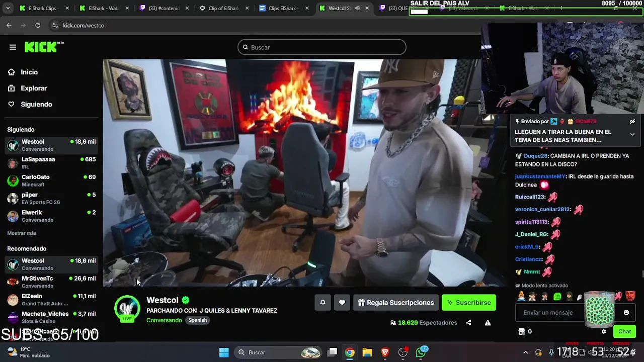Click the Westcol verified badge icon
Screen dimensions: 644x362
click(x=186, y=300)
